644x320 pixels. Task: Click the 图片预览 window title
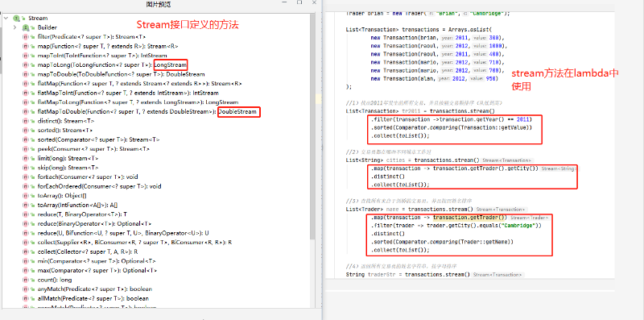click(x=159, y=4)
